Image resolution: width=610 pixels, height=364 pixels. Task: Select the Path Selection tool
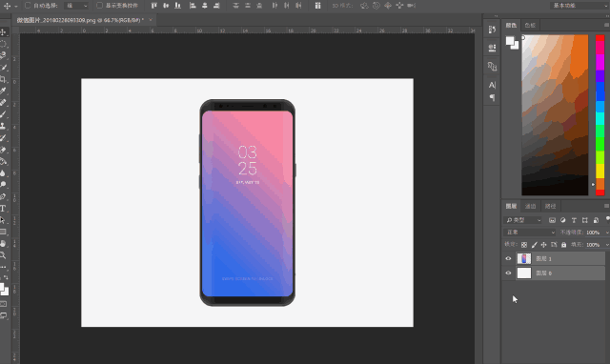coord(3,220)
